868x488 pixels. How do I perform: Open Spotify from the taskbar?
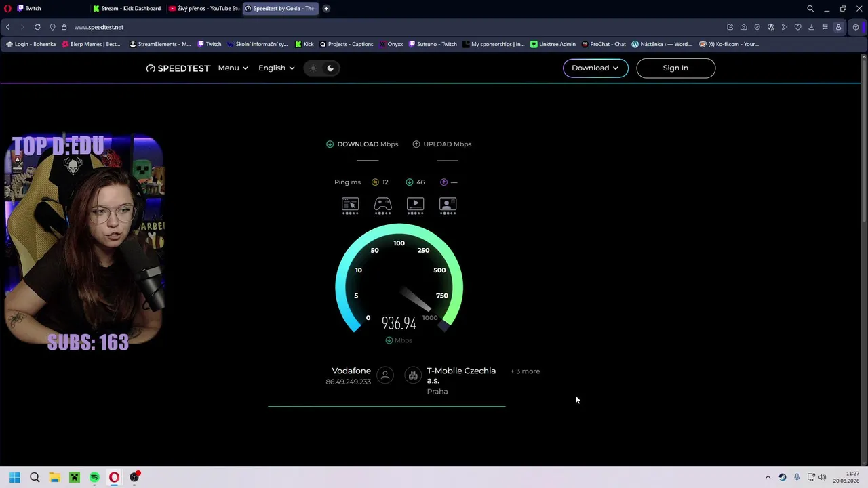(x=94, y=477)
